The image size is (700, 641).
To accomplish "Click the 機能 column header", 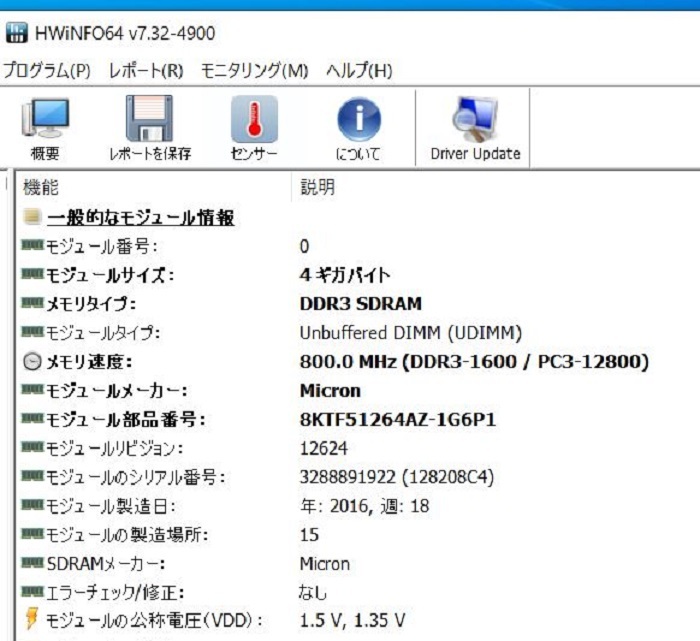I will (x=41, y=187).
